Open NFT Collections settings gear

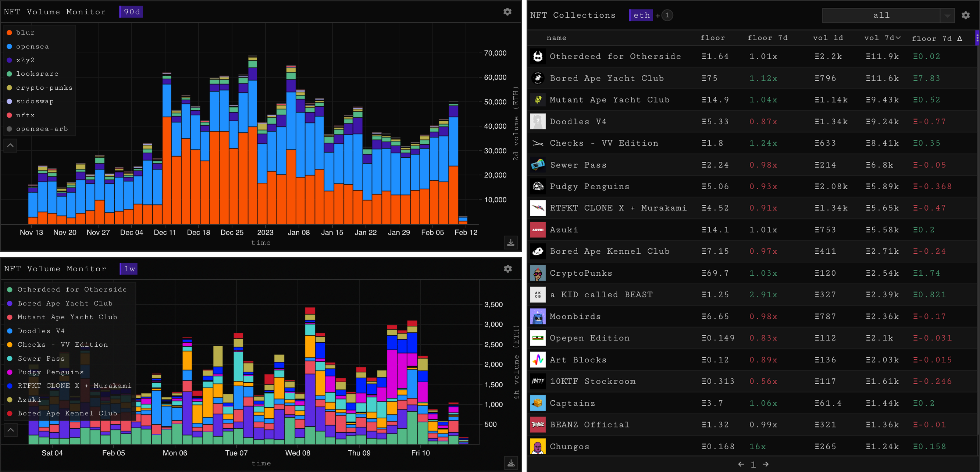pyautogui.click(x=966, y=15)
